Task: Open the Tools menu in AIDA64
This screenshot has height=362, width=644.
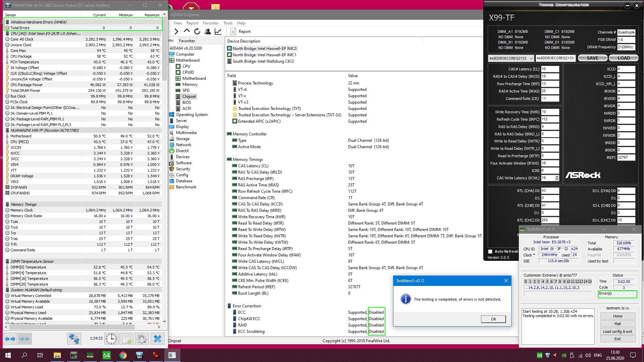Action: click(x=228, y=23)
